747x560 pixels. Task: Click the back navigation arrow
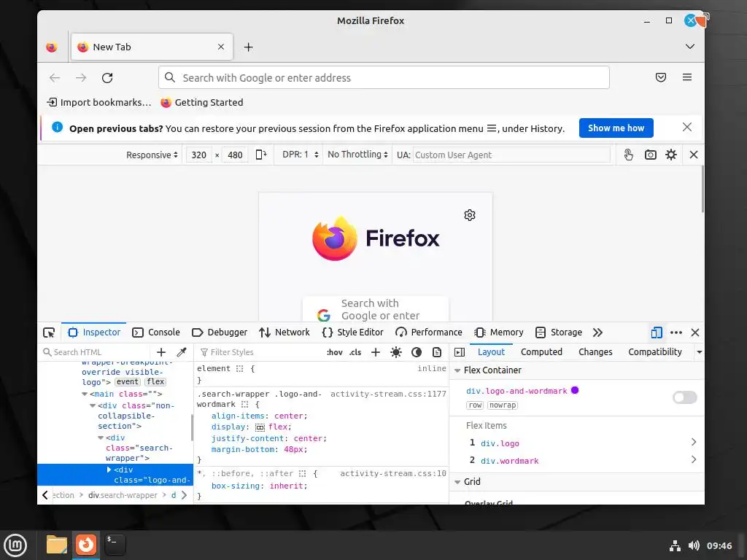(x=55, y=77)
